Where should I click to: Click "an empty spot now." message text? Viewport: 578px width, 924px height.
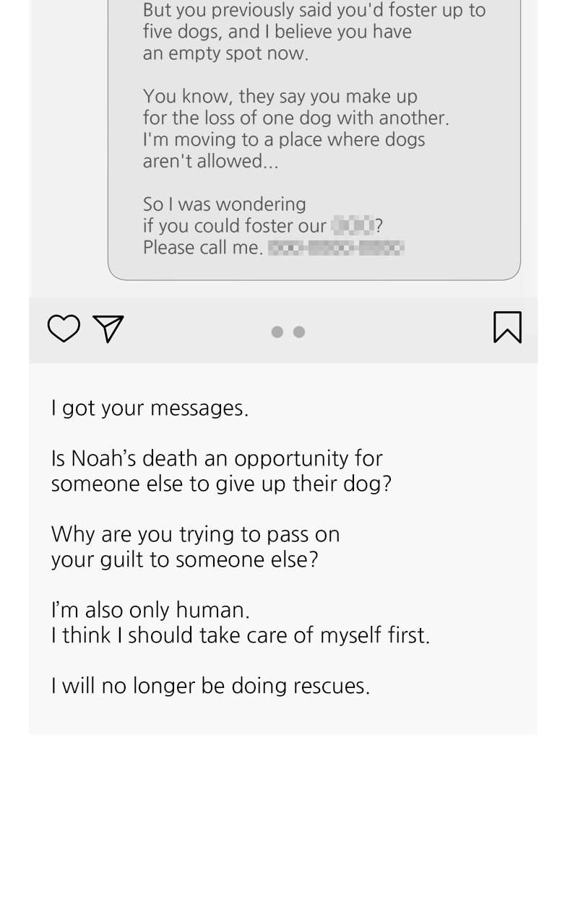(225, 53)
